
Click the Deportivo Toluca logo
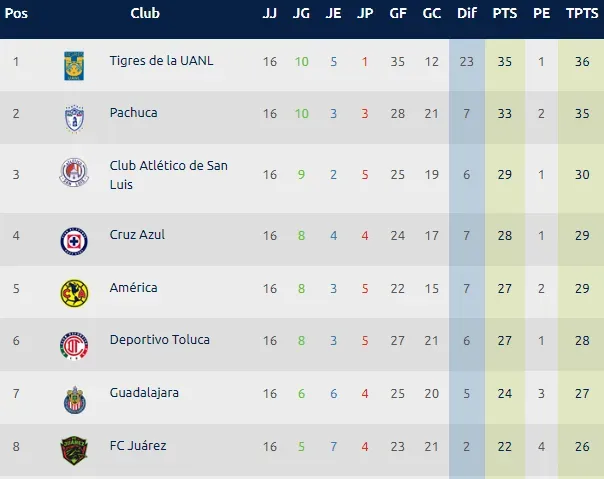pyautogui.click(x=74, y=345)
